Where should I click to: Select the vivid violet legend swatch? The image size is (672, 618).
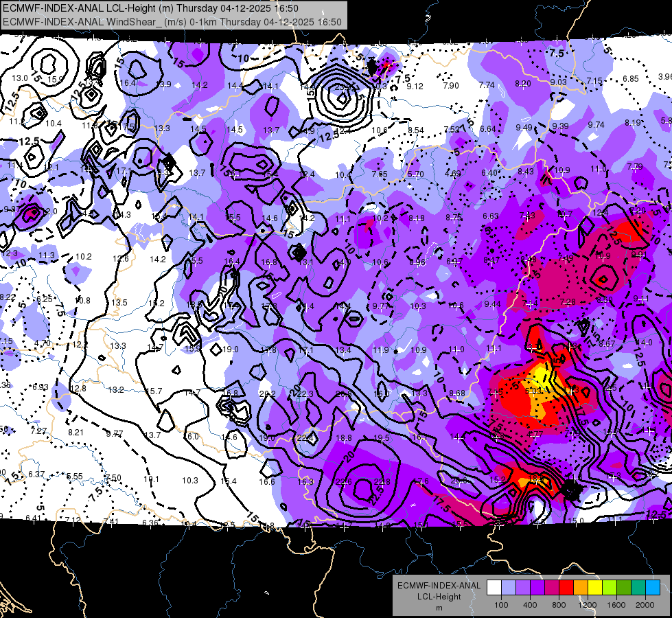pyautogui.click(x=537, y=588)
